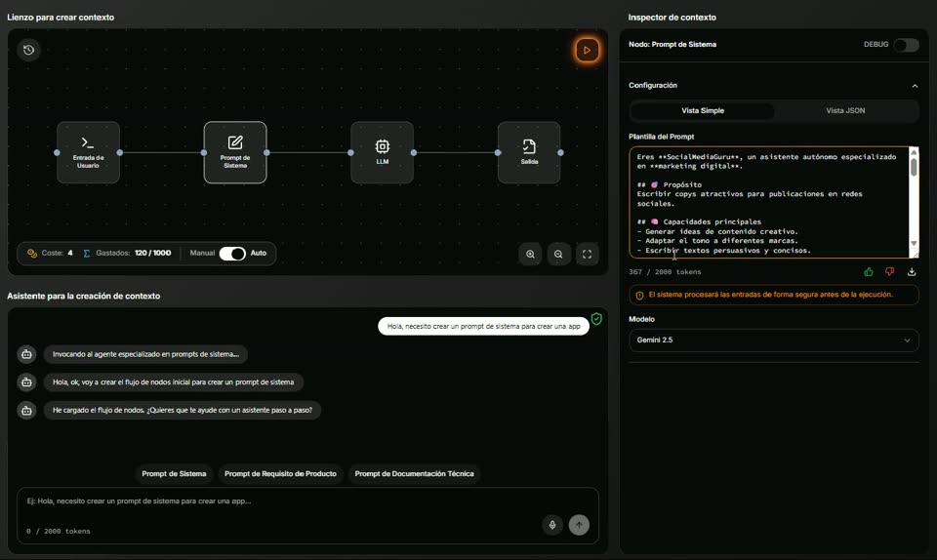The image size is (937, 560).
Task: Click the scrollbar up arrow in prompt textarea
Action: click(x=914, y=152)
